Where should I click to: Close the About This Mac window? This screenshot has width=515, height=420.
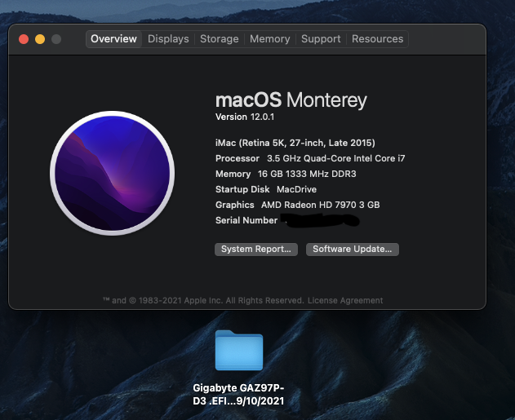tap(24, 39)
